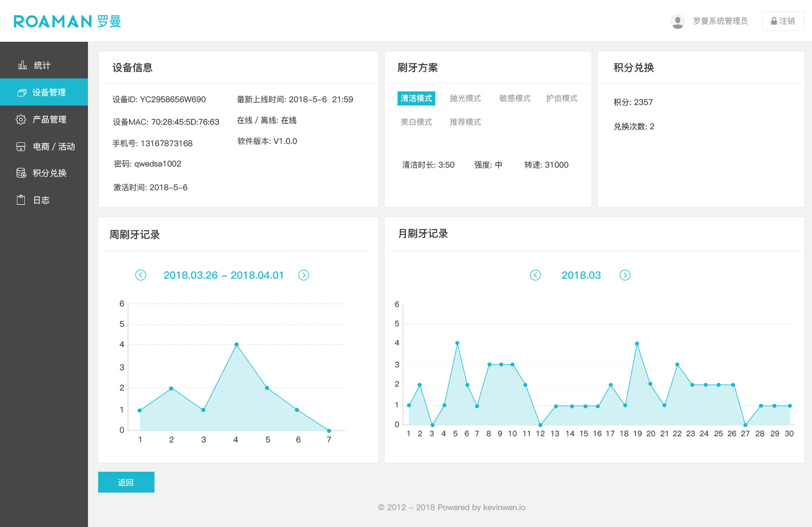This screenshot has width=812, height=527.
Task: Go to next week in weekly record
Action: 303,275
